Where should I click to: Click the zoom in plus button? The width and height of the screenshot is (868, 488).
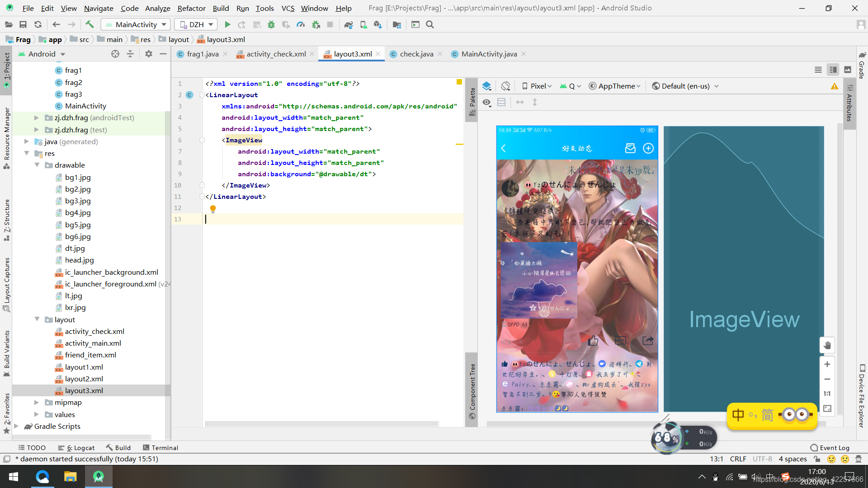click(x=827, y=364)
